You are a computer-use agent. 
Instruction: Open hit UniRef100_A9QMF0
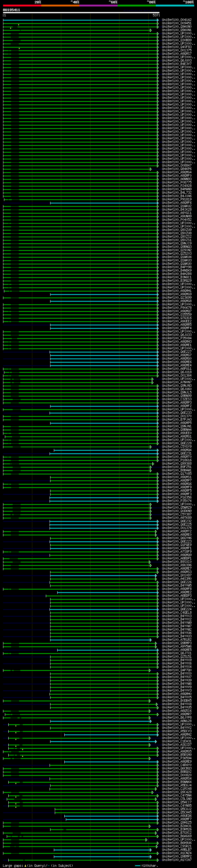coord(177,176)
